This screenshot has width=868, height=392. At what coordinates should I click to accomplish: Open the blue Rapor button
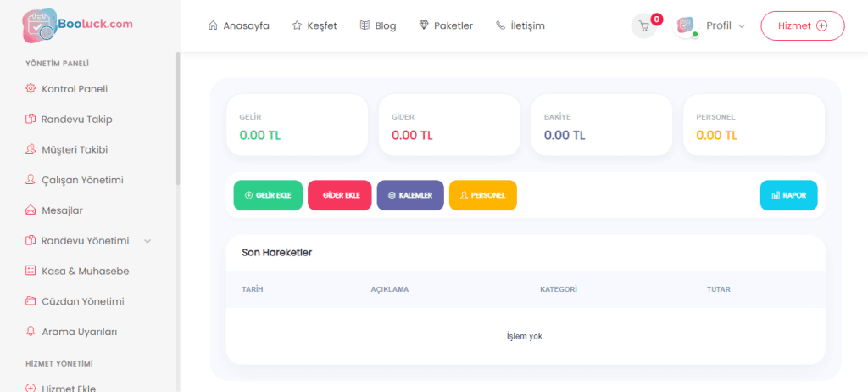[788, 195]
